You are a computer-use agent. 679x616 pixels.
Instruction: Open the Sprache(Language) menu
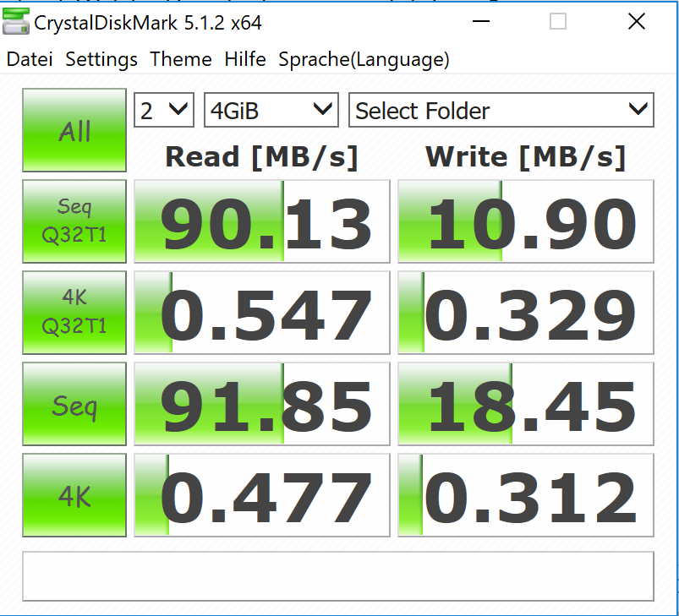coord(364,60)
